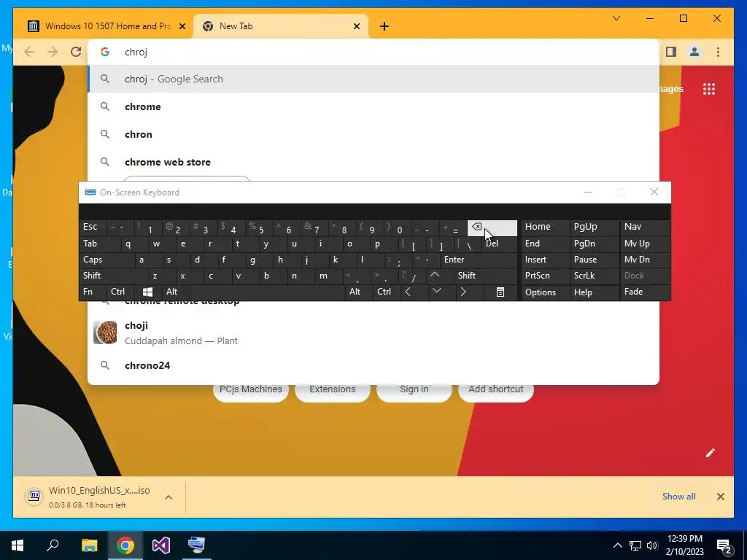Show hidden system tray icons
The width and height of the screenshot is (747, 560).
pyautogui.click(x=617, y=545)
